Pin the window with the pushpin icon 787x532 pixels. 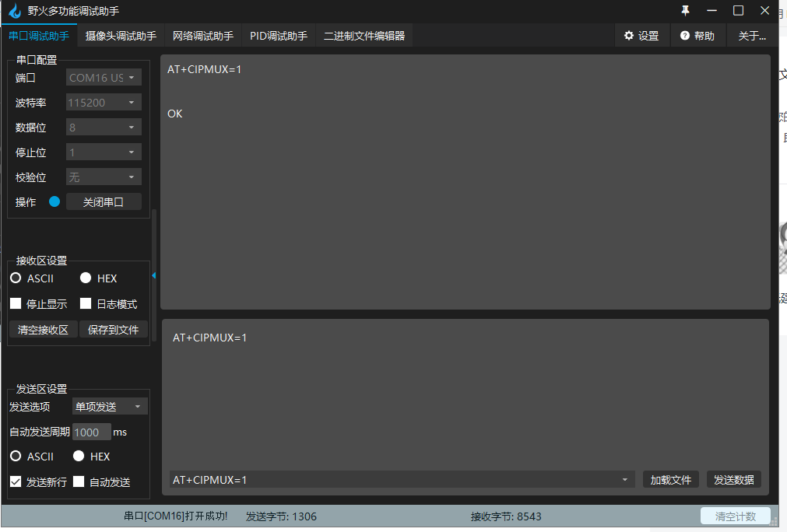685,11
